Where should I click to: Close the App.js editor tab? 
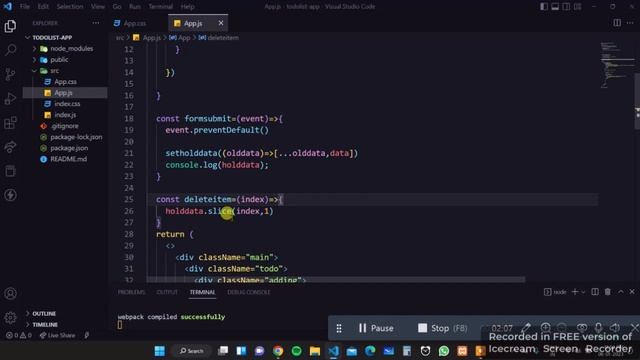tap(221, 23)
